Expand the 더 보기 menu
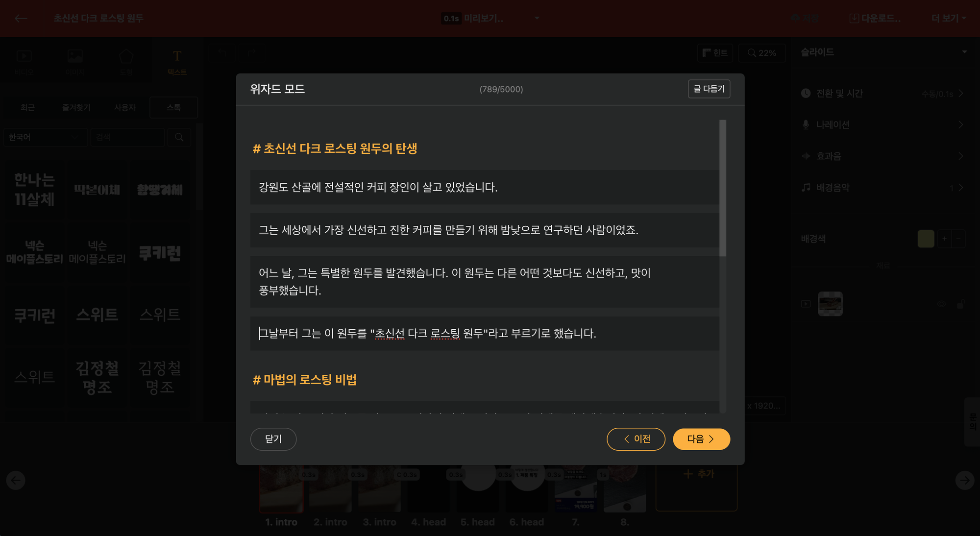Screen dimensions: 980x536 click(x=949, y=18)
